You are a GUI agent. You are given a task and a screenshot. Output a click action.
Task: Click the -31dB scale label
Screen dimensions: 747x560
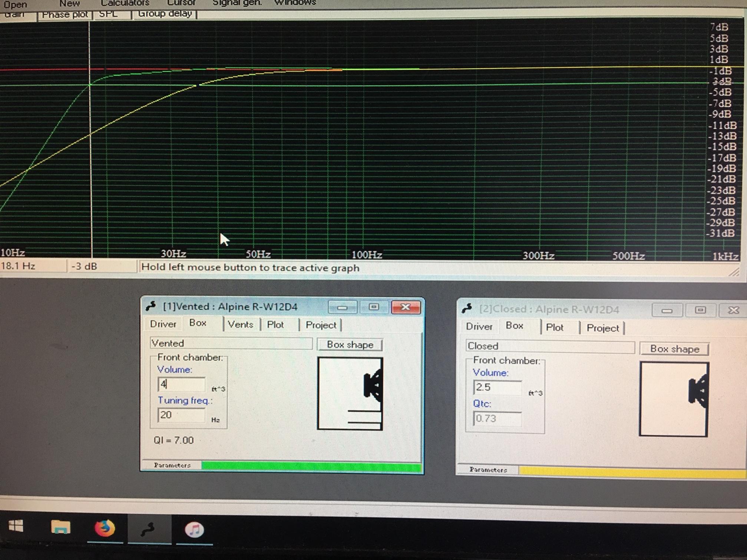(x=720, y=233)
